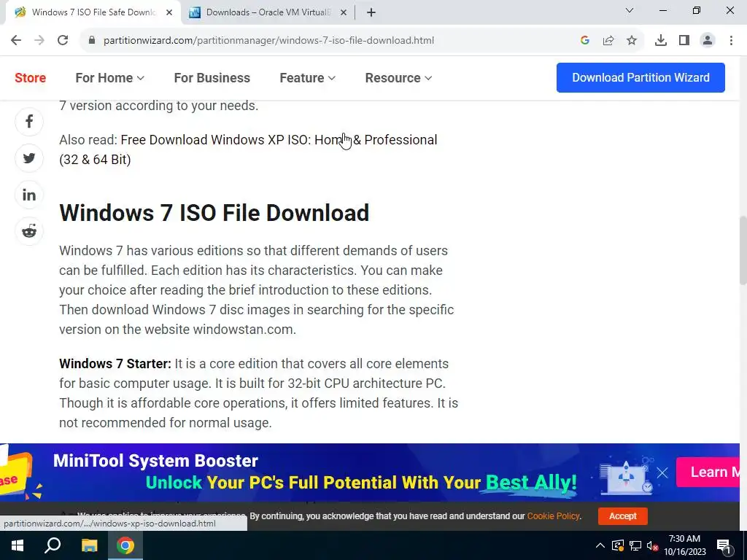Screen dimensions: 747x560
Task: Close the MiniTool System Booster banner
Action: click(x=662, y=472)
